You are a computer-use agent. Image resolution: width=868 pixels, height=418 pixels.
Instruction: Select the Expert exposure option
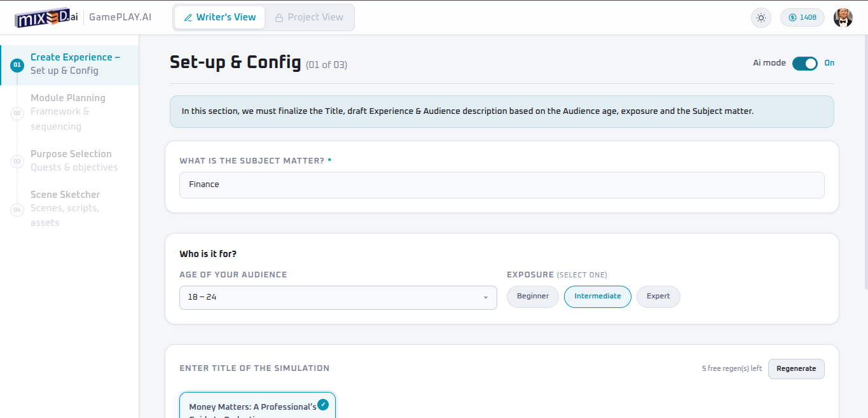click(658, 296)
